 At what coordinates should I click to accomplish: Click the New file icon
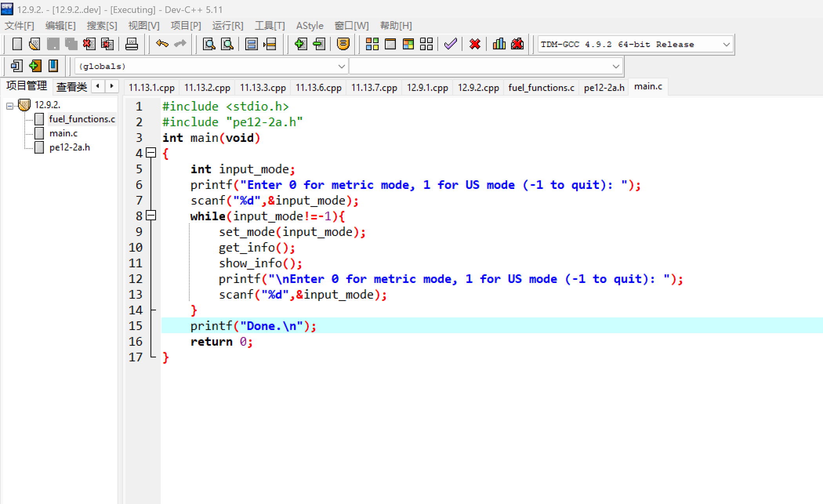(17, 44)
